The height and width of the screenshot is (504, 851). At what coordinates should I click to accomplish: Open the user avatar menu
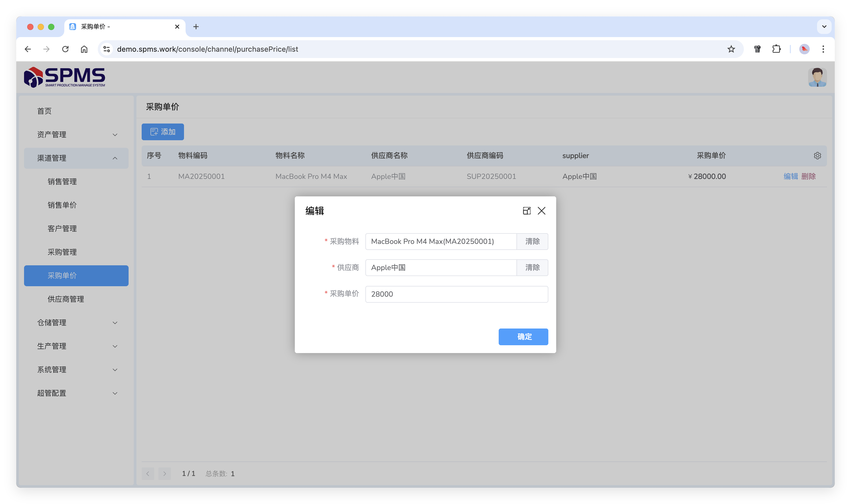[817, 77]
